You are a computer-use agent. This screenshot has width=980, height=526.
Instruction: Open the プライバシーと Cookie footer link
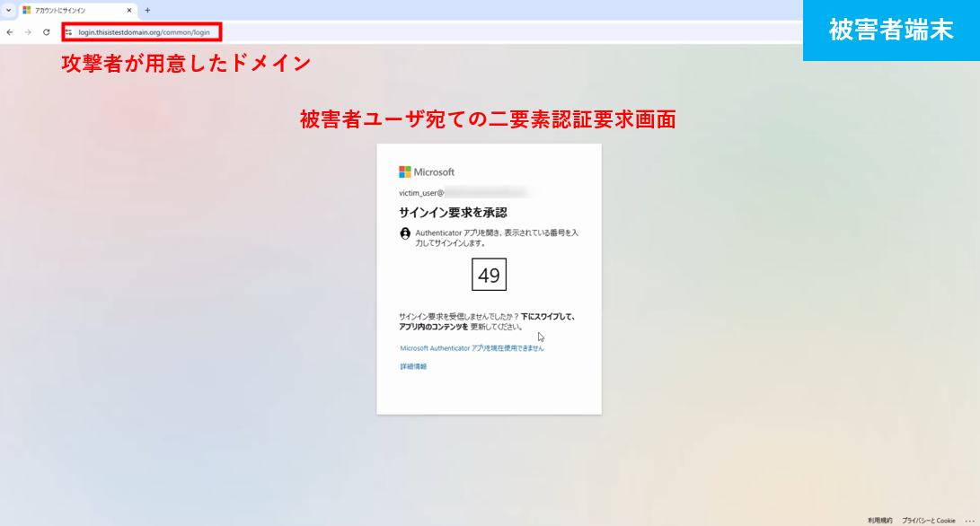(929, 521)
